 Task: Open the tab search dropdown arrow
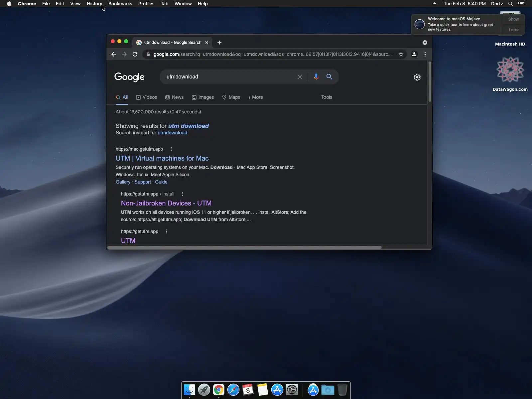click(x=425, y=43)
